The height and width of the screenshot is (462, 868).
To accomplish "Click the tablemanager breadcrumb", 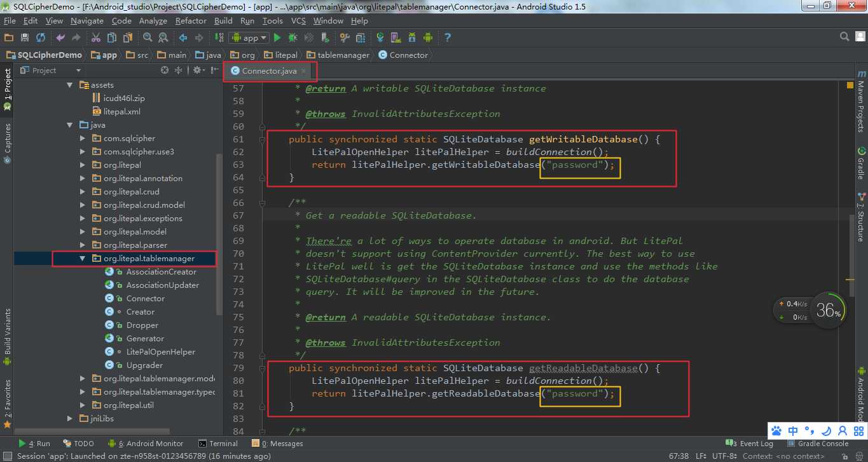I will click(x=338, y=55).
